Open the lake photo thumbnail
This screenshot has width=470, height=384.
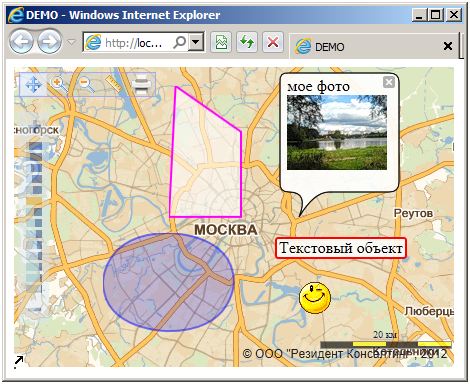click(x=337, y=132)
